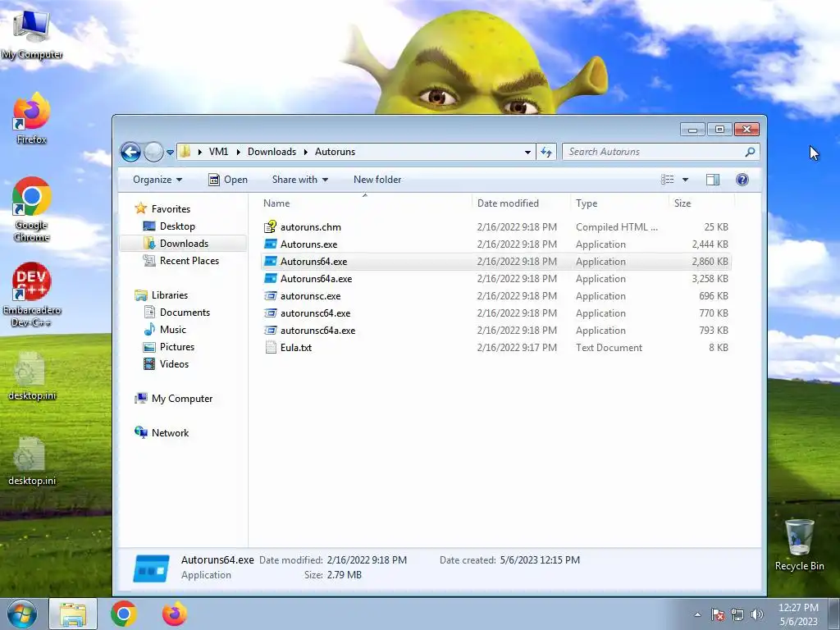The height and width of the screenshot is (630, 840).
Task: Click the Eula.txt document icon
Action: [271, 348]
